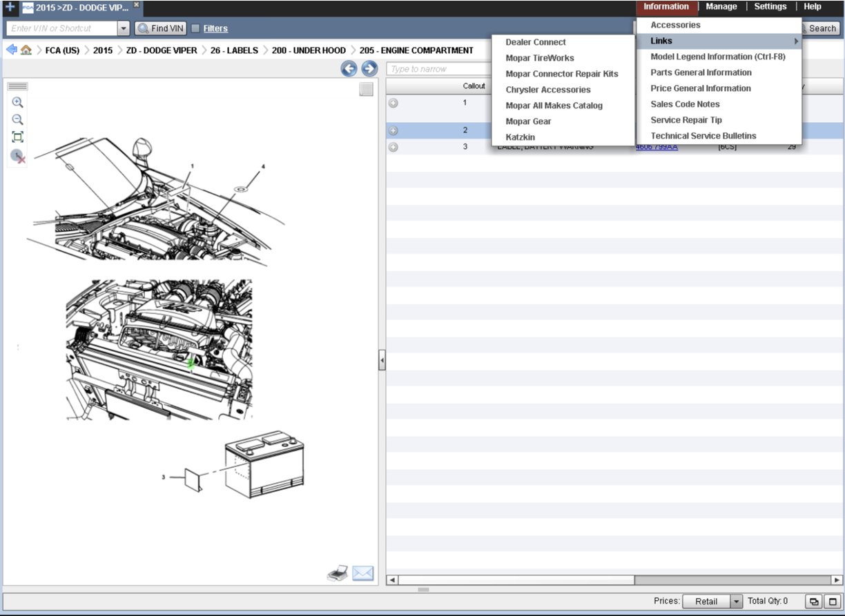845x616 pixels.
Task: Open the Filters link
Action: pos(215,28)
